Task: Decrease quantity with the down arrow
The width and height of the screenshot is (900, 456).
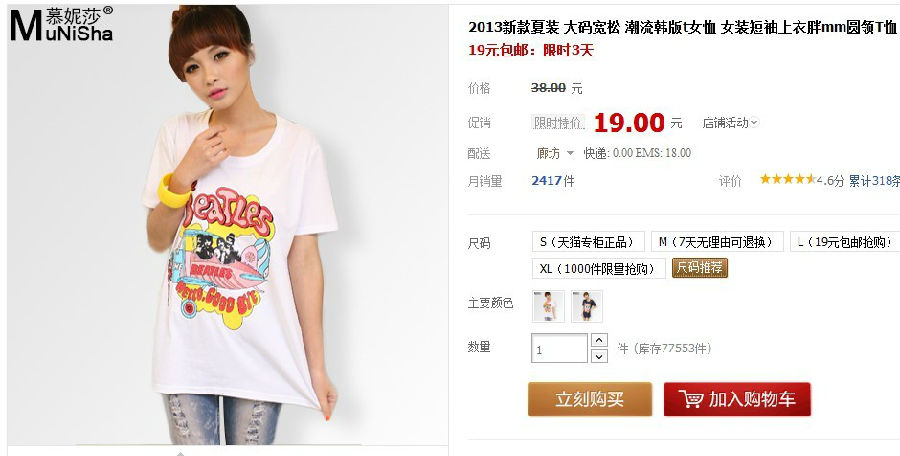Action: 599,356
